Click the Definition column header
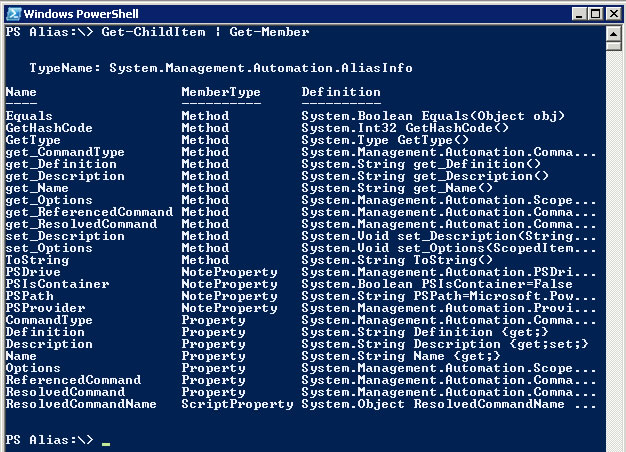This screenshot has height=452, width=626. click(x=341, y=92)
